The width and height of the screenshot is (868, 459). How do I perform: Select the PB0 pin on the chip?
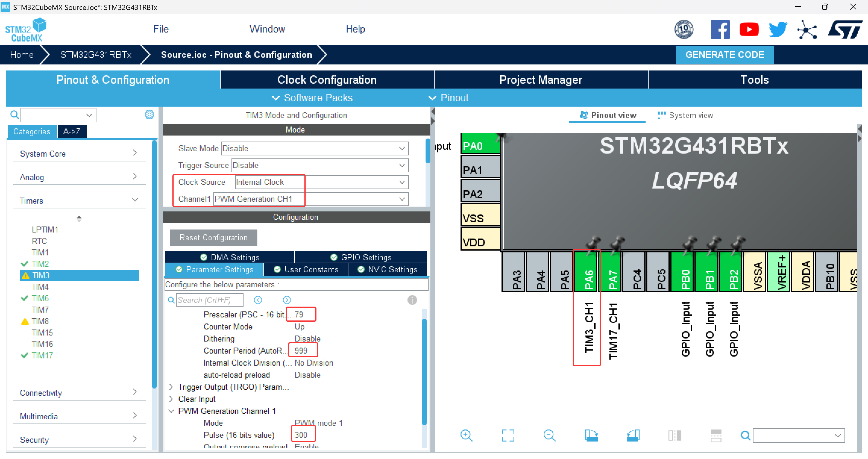coord(683,272)
